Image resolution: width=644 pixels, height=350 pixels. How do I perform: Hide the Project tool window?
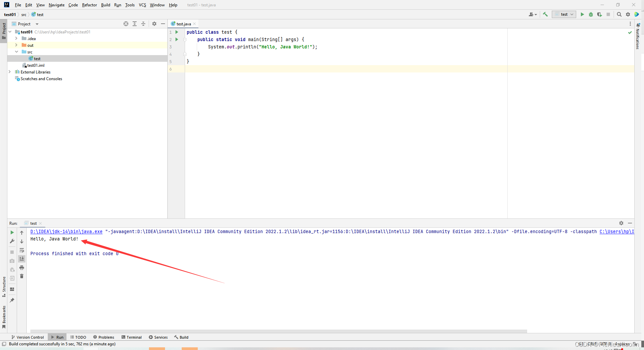(x=163, y=24)
